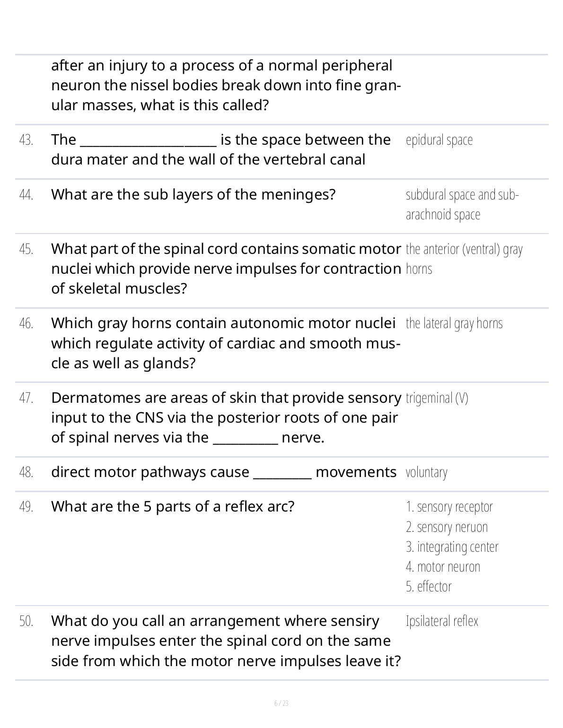This screenshot has height=728, width=563.
Task: Click the 'subdural space and subarachnoid space' answer
Action: (x=462, y=204)
